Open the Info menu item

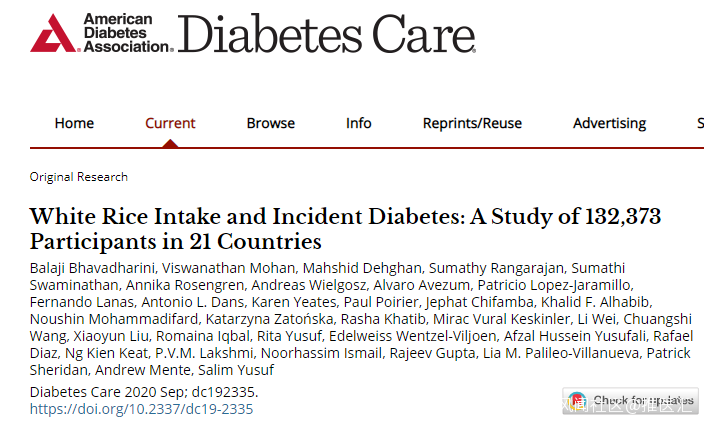coord(359,123)
